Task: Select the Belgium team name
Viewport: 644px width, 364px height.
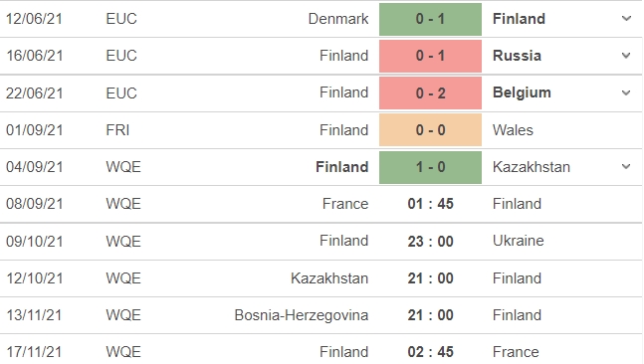Action: (522, 92)
